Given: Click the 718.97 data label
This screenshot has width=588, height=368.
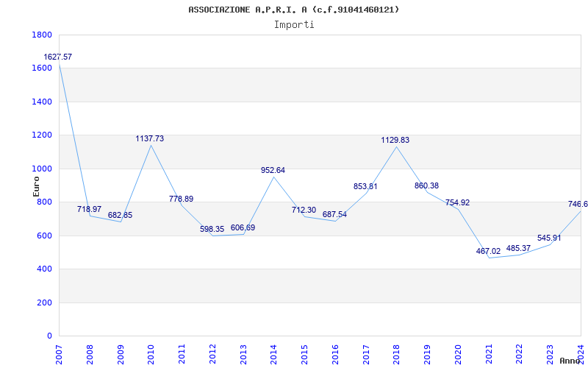Looking at the screenshot, I should pyautogui.click(x=89, y=209).
